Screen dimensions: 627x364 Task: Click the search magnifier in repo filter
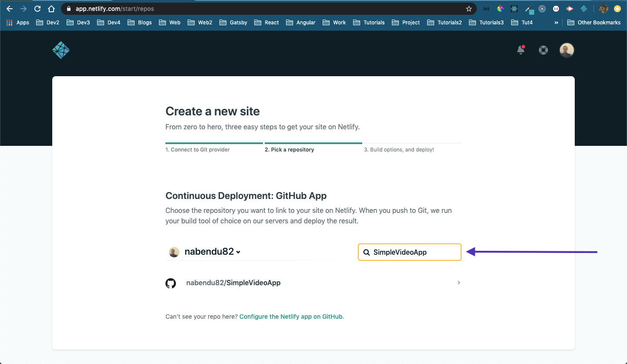[367, 252]
